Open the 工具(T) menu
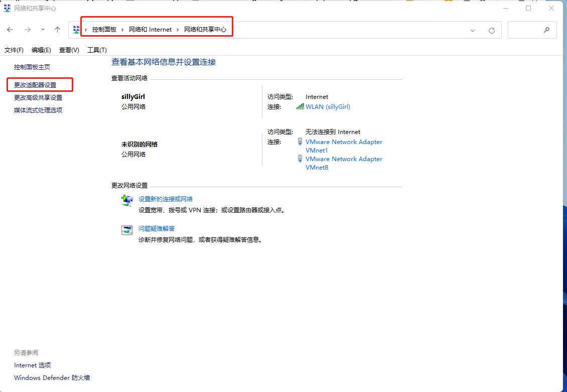567x392 pixels. (x=96, y=50)
